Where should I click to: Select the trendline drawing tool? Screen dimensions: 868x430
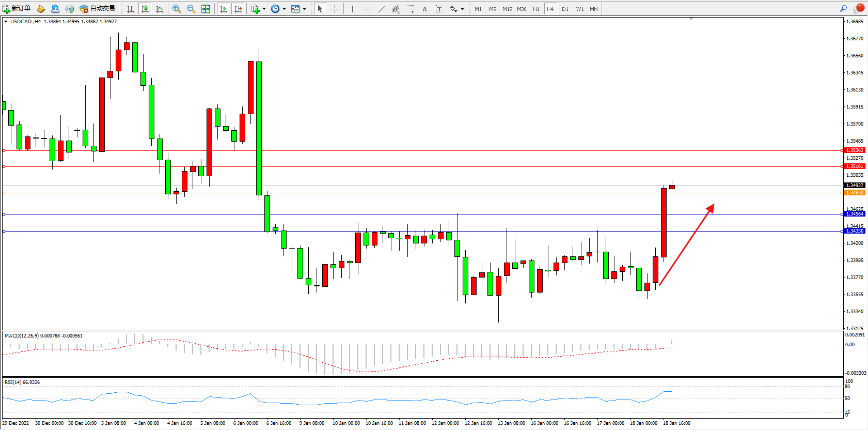coord(381,9)
